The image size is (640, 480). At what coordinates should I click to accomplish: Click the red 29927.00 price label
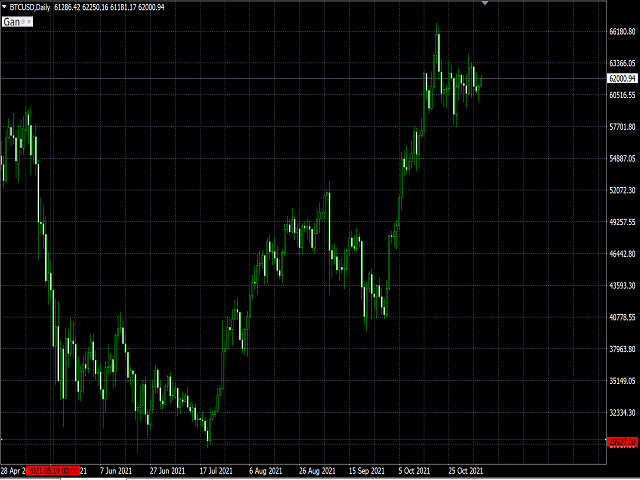[x=622, y=442]
